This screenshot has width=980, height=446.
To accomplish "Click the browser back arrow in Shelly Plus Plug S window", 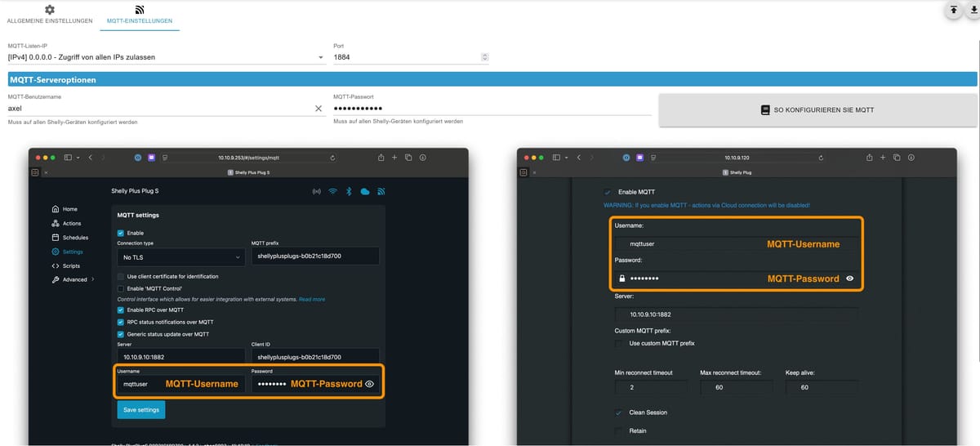I will [x=91, y=157].
